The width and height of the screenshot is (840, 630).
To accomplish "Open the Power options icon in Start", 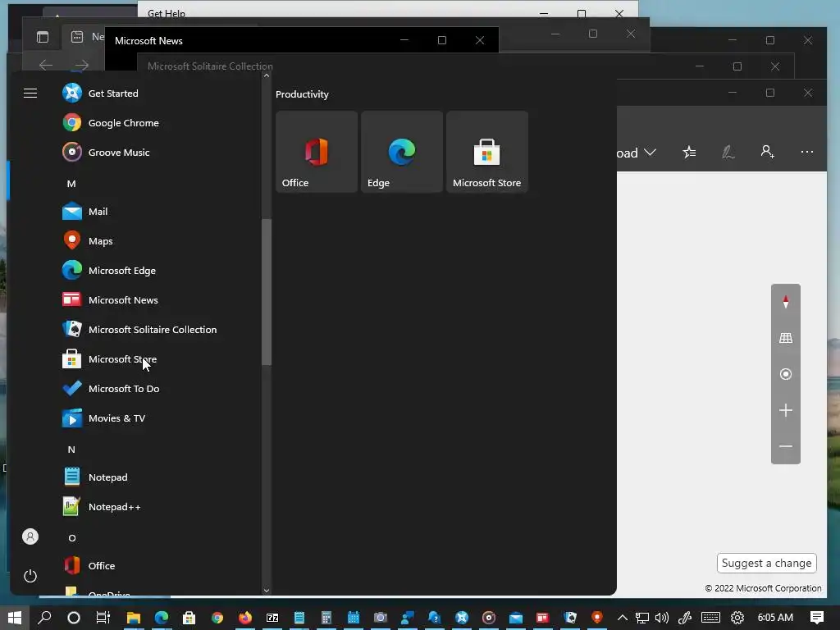I will (x=30, y=576).
